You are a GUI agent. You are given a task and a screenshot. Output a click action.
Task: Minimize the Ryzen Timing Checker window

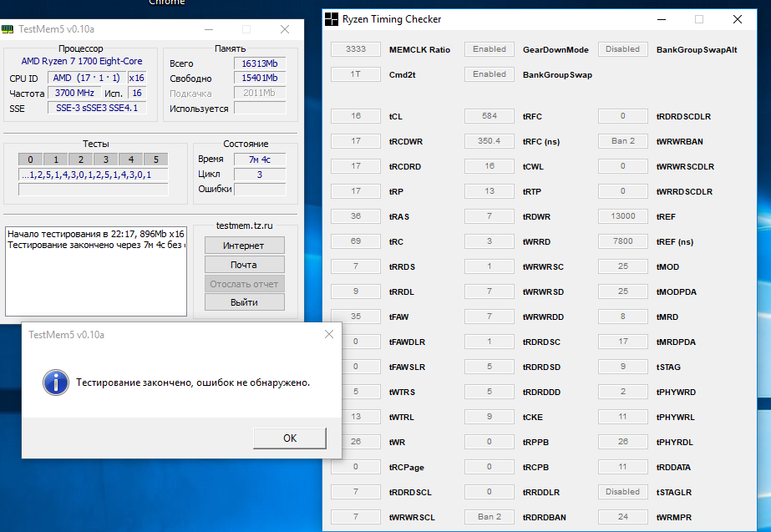click(x=662, y=19)
